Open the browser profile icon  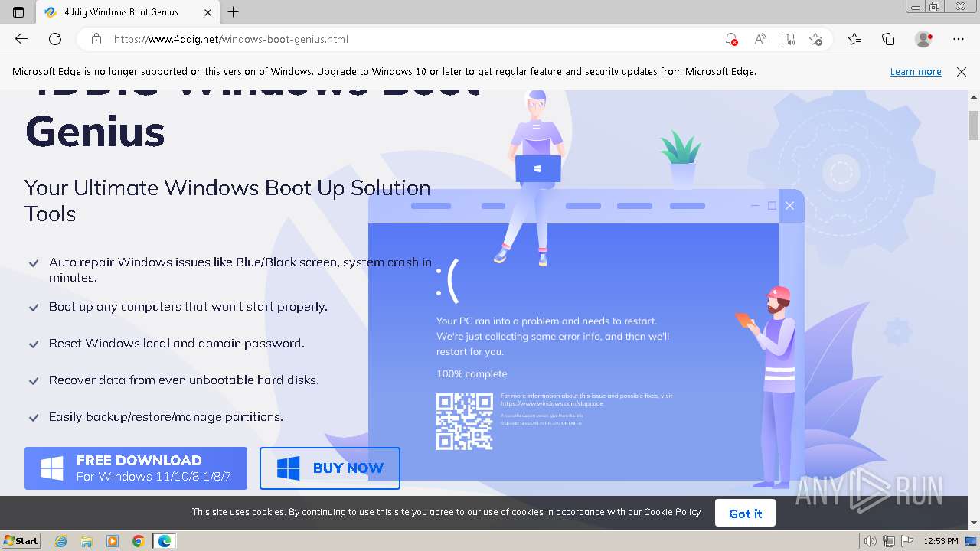point(924,39)
